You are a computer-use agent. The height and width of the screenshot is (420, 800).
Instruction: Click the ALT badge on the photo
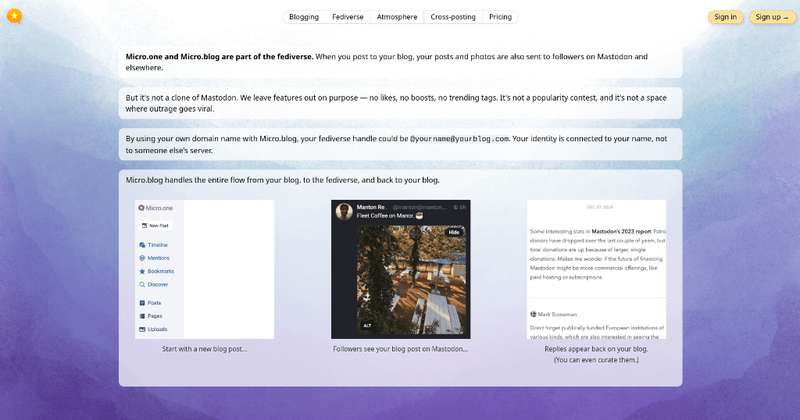(367, 326)
